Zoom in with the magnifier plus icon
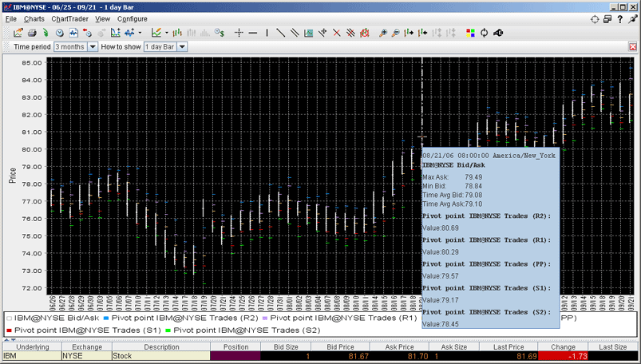Viewport: 641px width, 364px height. click(x=383, y=33)
